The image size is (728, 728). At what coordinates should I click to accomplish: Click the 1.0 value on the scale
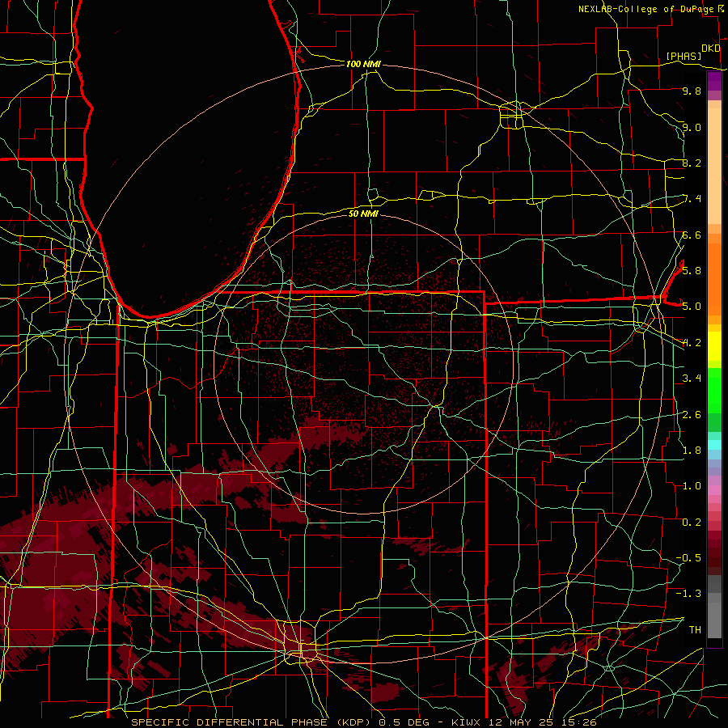tap(692, 486)
